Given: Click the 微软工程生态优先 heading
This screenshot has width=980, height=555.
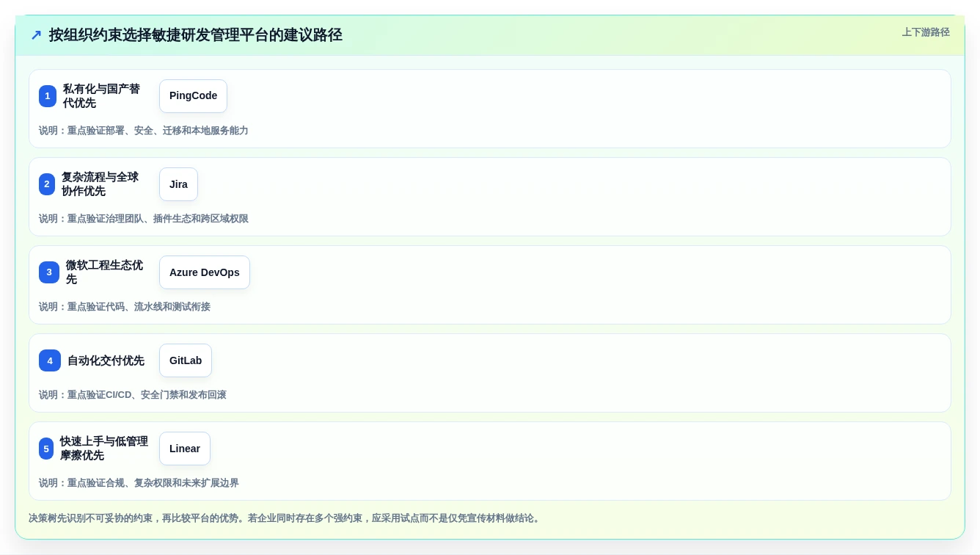Looking at the screenshot, I should (105, 272).
